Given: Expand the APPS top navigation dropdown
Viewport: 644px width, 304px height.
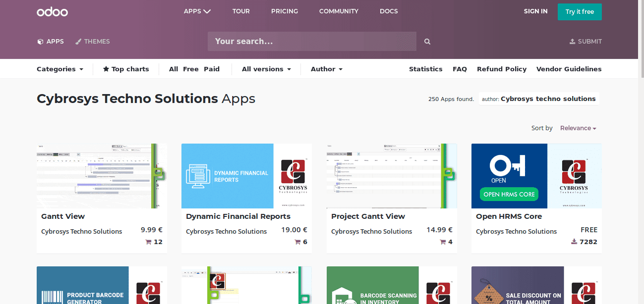Looking at the screenshot, I should coord(197,11).
